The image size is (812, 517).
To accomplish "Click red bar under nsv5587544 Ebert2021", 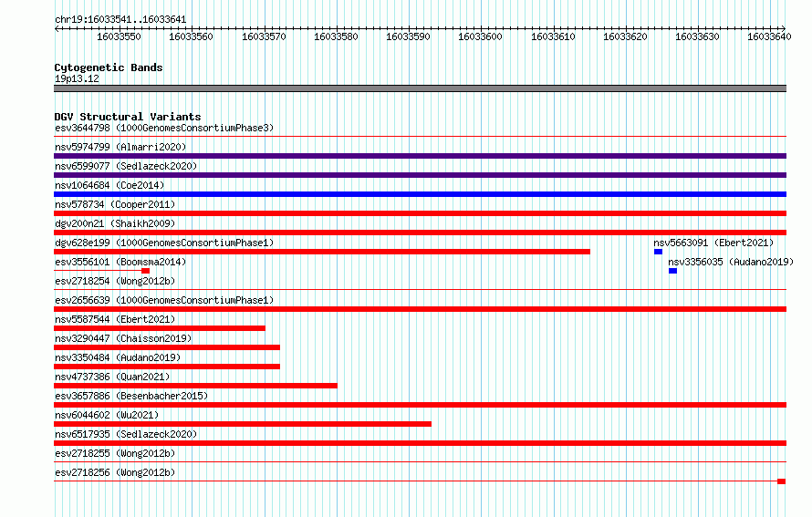I will pyautogui.click(x=160, y=328).
